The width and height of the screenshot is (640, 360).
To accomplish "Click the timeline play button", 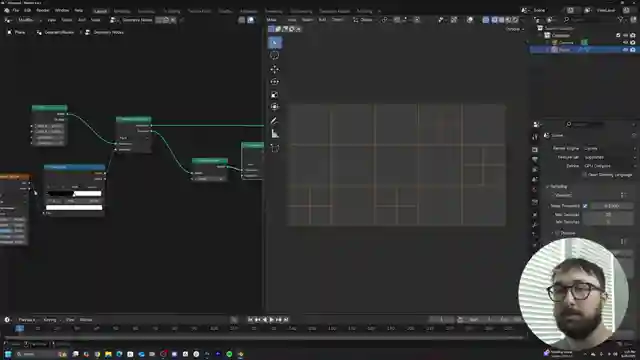I will click(272, 320).
